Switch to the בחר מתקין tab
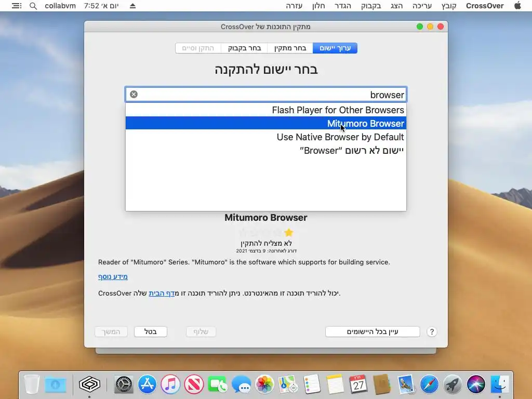 coord(290,48)
